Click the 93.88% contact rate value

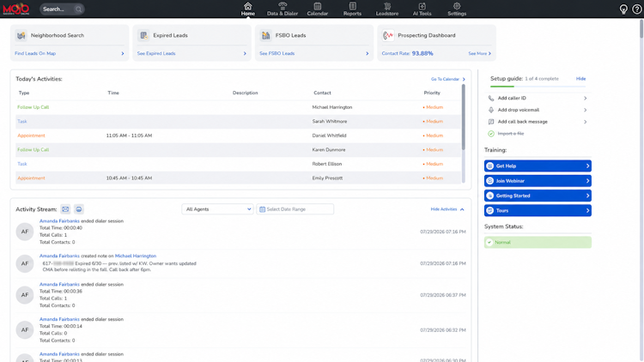(422, 53)
